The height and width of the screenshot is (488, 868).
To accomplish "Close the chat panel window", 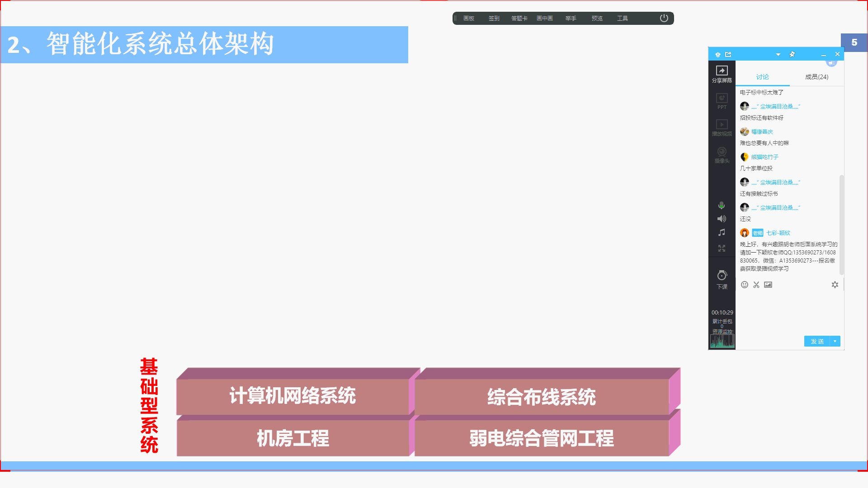I will [x=837, y=54].
